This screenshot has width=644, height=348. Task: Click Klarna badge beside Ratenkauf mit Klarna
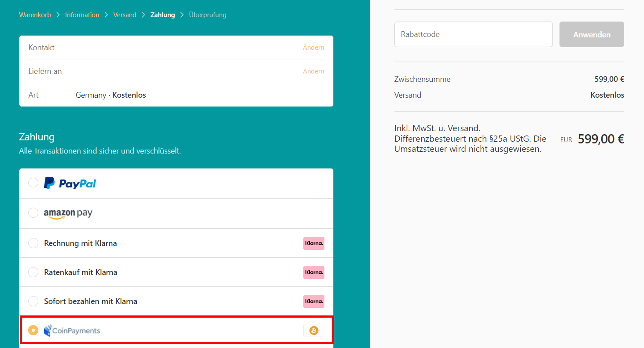[x=314, y=272]
